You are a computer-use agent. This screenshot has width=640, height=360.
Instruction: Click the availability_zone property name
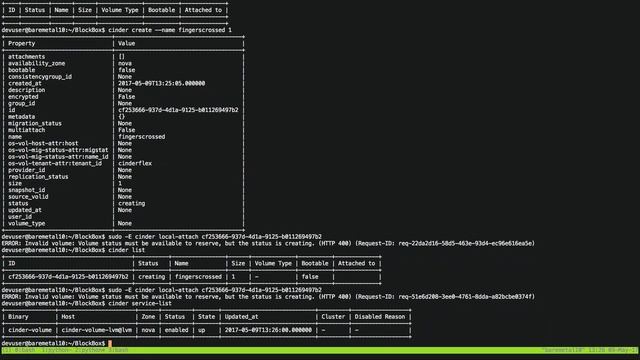click(x=37, y=64)
